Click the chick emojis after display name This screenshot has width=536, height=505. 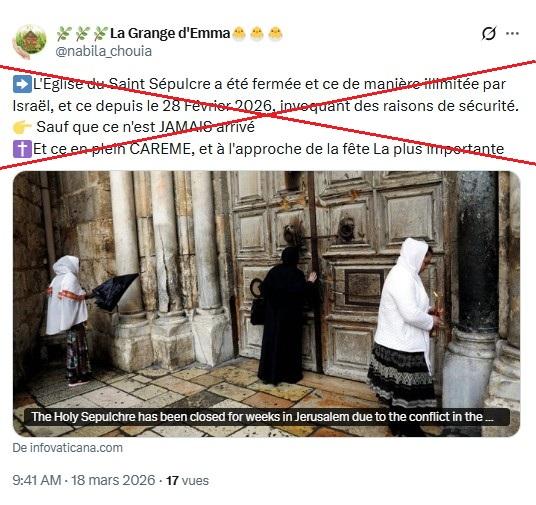[x=257, y=34]
